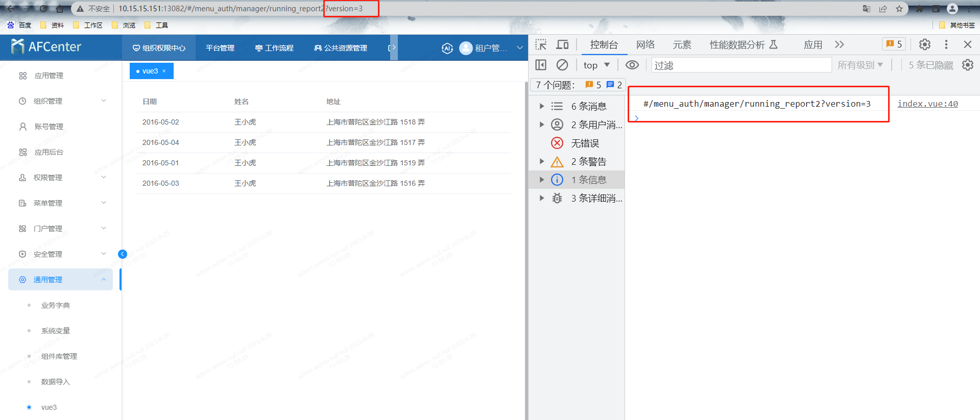Open the 所有级别 log level dropdown
The height and width of the screenshot is (420, 980).
point(860,65)
